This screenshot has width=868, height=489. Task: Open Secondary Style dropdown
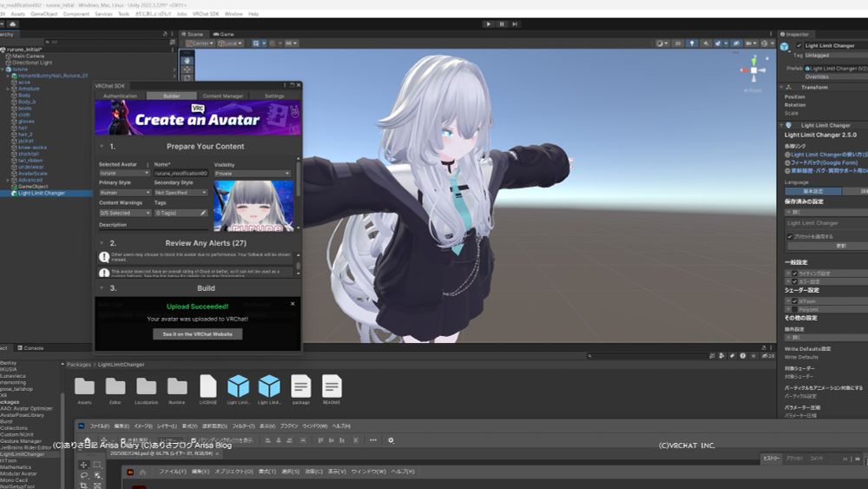pyautogui.click(x=181, y=193)
